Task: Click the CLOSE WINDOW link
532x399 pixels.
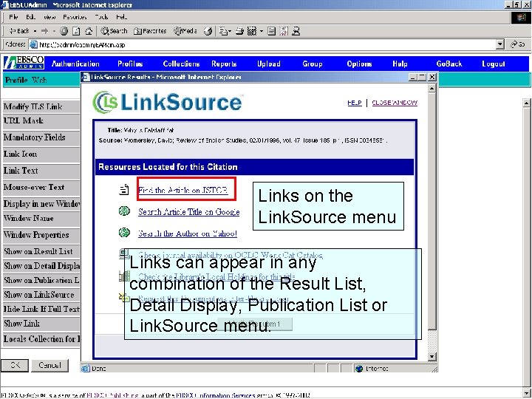Action: pos(395,103)
